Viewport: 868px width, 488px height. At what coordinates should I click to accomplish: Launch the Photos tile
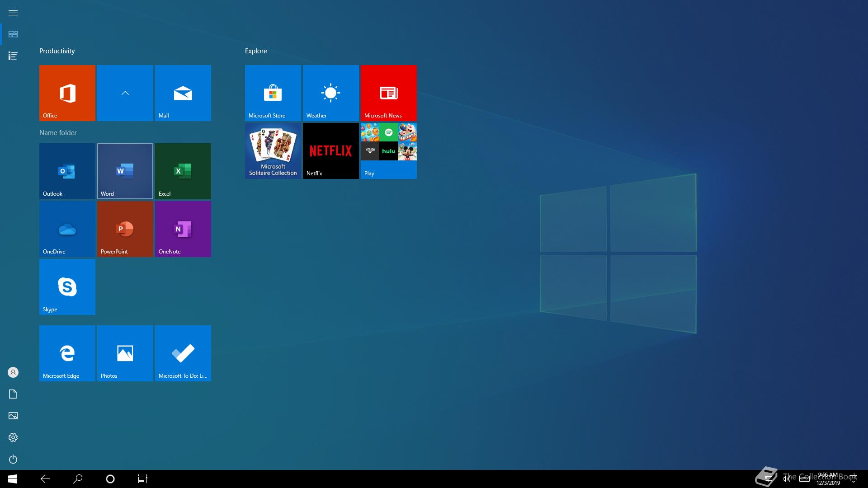tap(125, 353)
